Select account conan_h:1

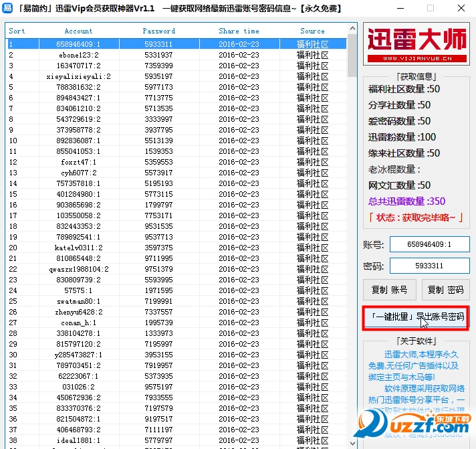click(x=78, y=323)
